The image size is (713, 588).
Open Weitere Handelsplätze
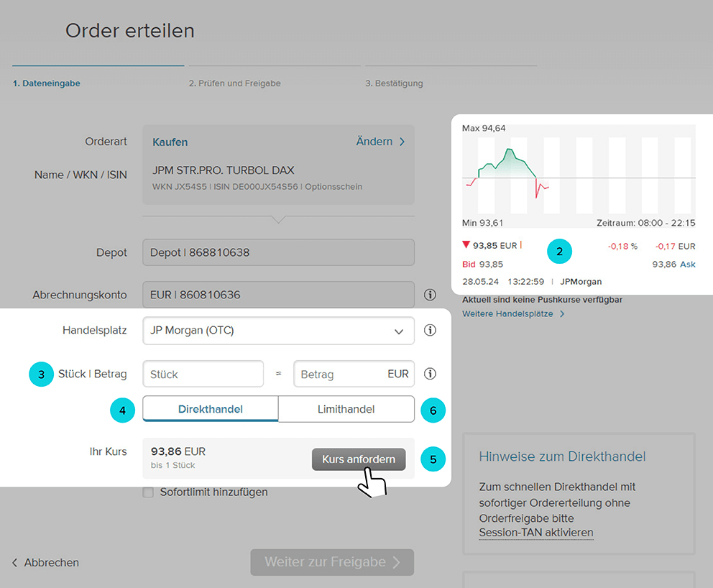point(508,314)
